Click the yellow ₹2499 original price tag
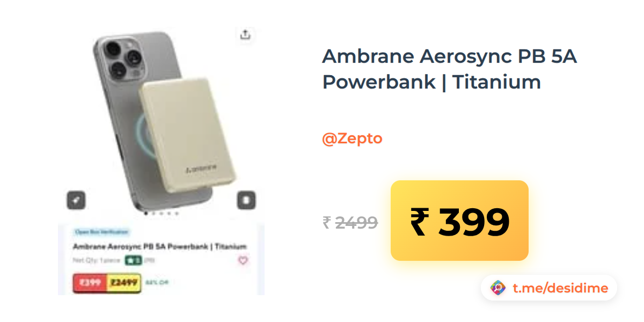 click(124, 283)
